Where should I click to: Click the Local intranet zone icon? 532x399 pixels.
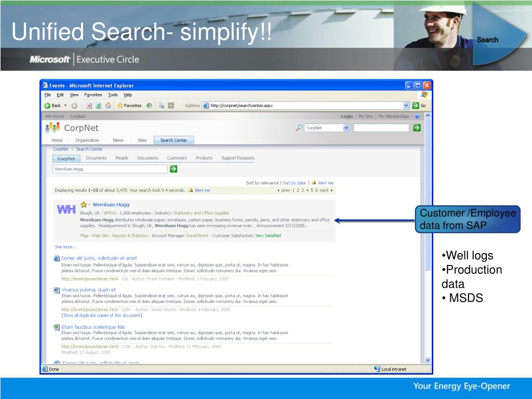click(x=377, y=369)
